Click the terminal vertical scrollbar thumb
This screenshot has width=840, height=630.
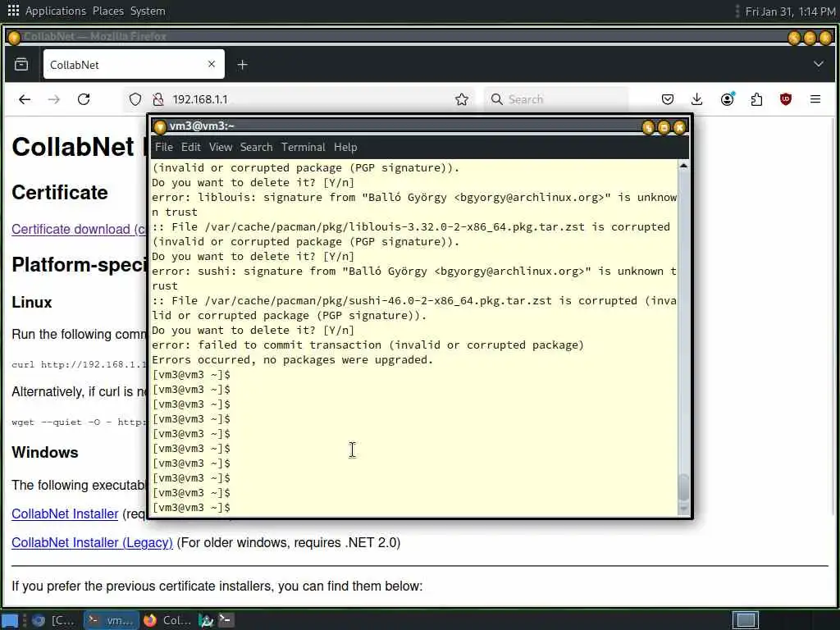pos(683,487)
